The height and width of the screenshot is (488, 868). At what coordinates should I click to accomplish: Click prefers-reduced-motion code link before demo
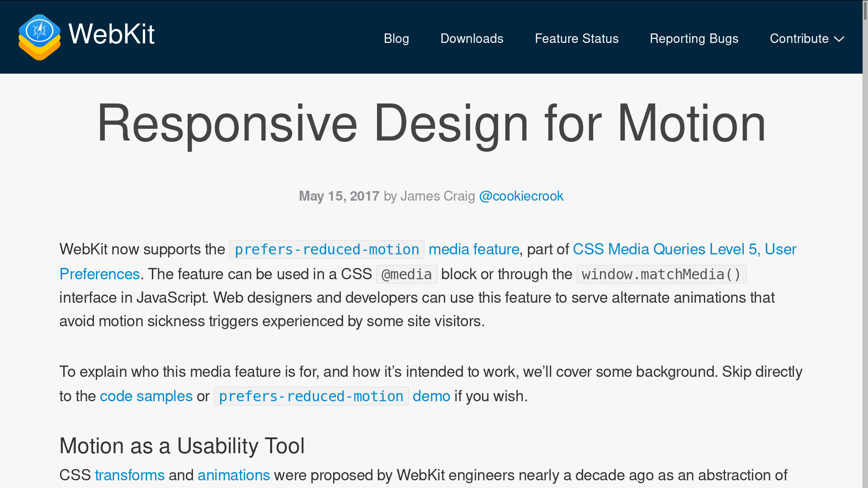pyautogui.click(x=311, y=396)
